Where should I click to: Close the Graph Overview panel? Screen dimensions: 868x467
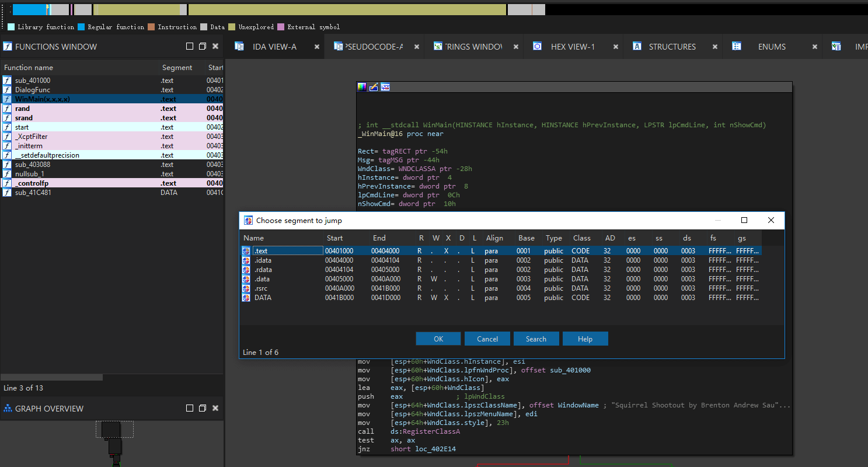(x=215, y=409)
